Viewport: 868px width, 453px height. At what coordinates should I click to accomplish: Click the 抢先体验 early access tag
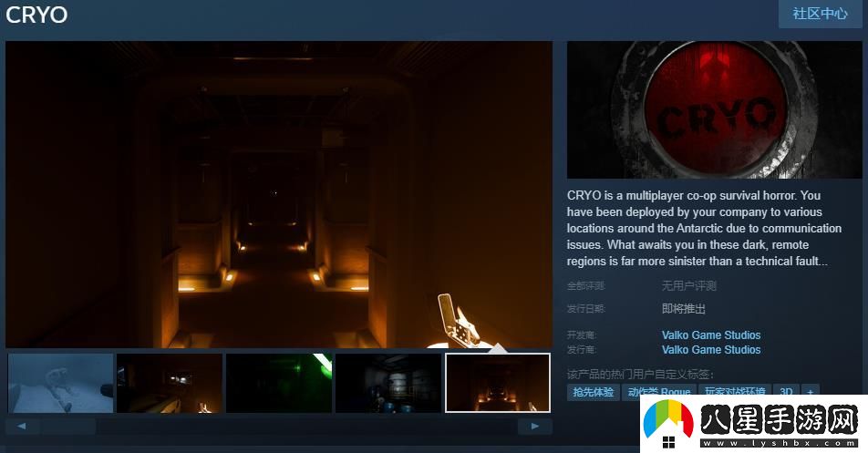(x=593, y=392)
